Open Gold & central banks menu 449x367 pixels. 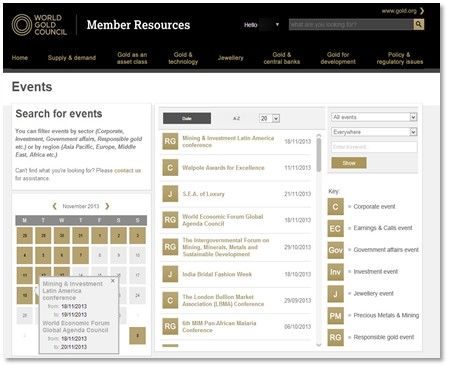282,58
